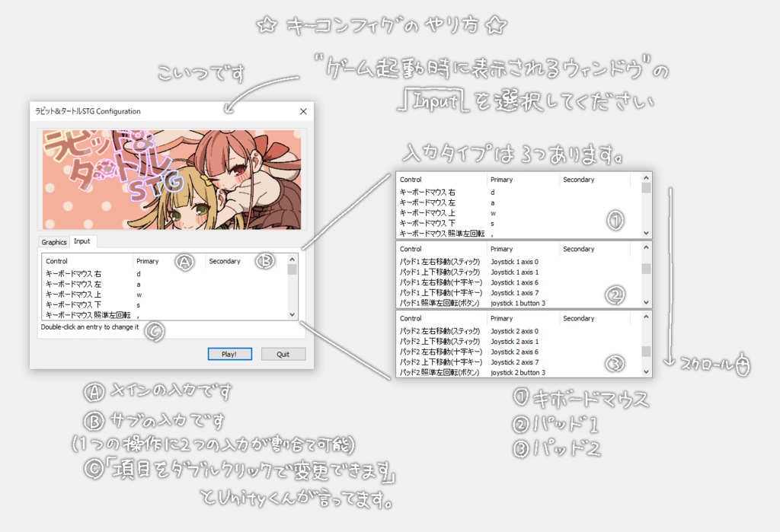Click the Joystick 1 axis 1 value

point(514,272)
